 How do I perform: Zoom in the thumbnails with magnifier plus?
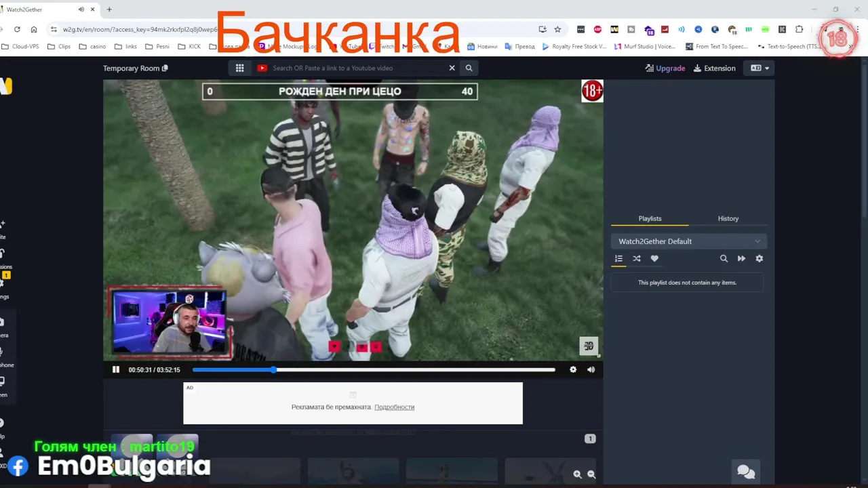click(577, 474)
